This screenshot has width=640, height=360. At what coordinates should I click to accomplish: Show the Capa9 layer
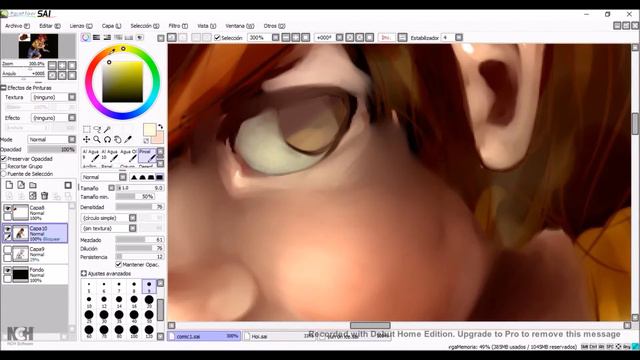click(x=7, y=250)
